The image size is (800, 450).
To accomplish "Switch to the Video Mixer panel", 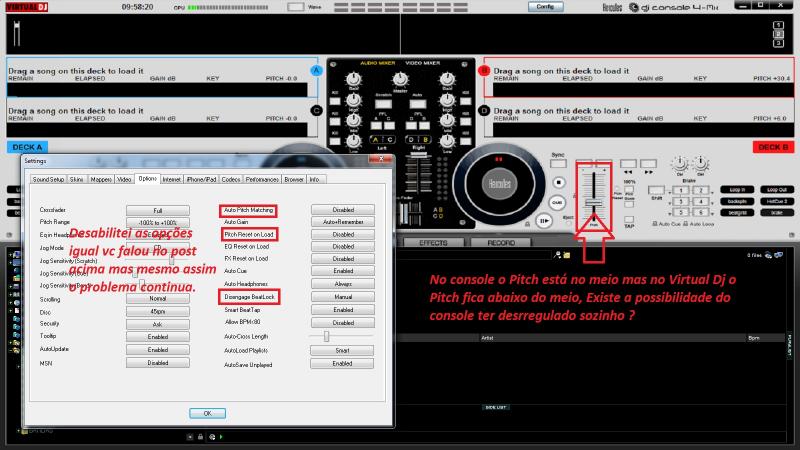I will click(422, 63).
